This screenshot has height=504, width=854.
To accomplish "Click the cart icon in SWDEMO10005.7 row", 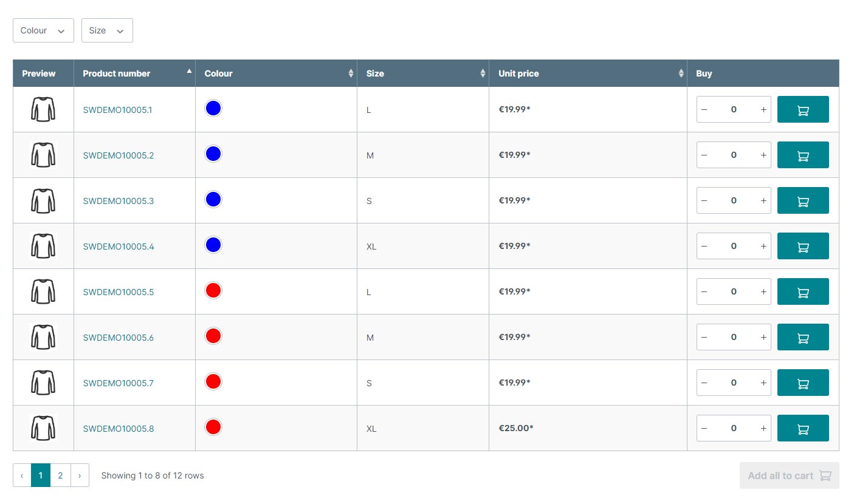I will click(803, 383).
